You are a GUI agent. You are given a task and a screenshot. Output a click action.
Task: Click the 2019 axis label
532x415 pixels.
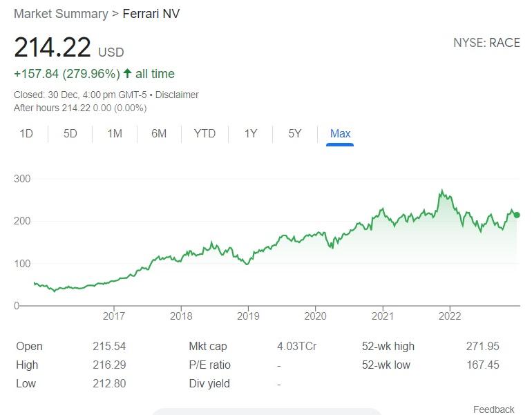click(248, 316)
